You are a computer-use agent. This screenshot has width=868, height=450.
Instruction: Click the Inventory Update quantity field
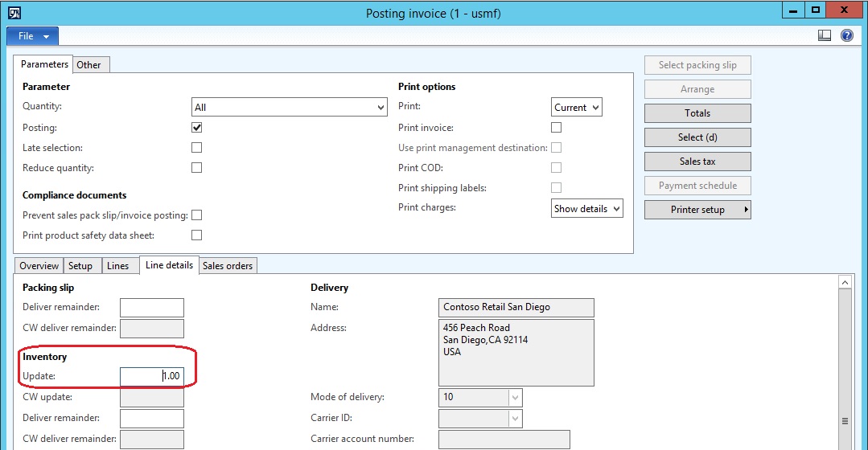point(152,377)
